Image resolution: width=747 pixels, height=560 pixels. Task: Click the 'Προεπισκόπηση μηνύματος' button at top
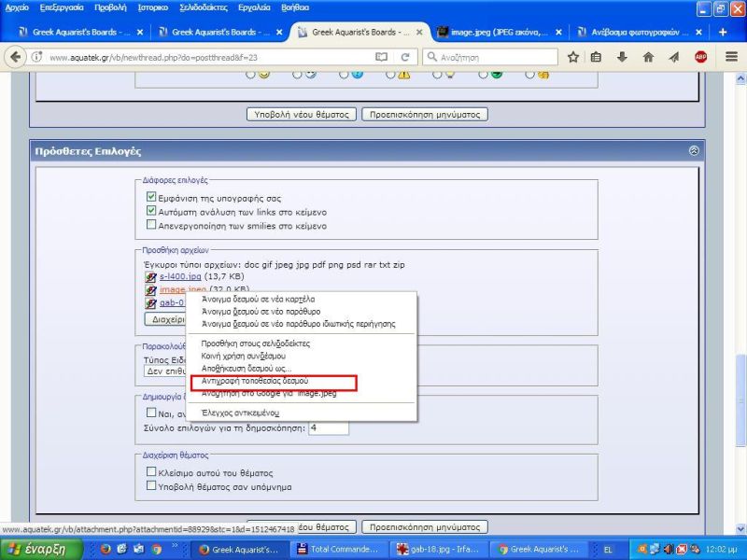[424, 115]
